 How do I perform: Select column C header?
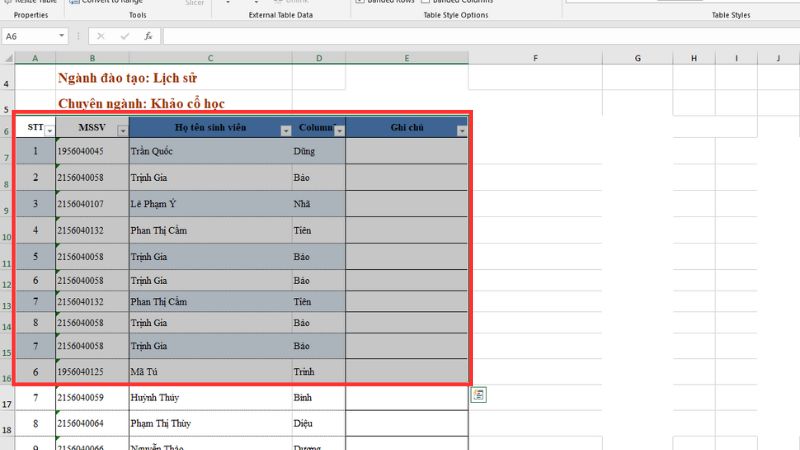click(210, 58)
